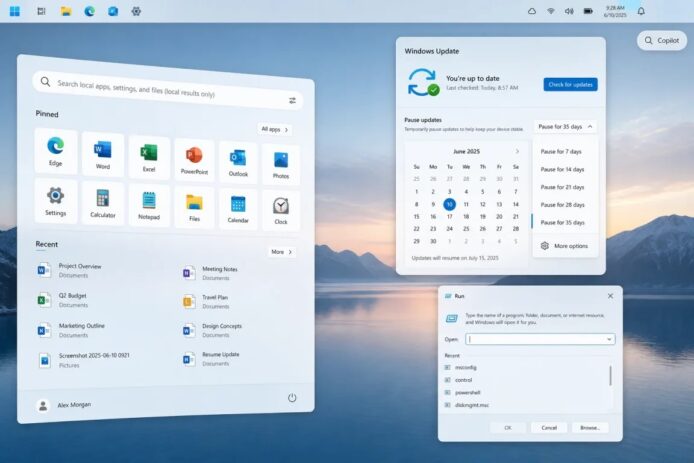Click Check for updates button

[571, 84]
